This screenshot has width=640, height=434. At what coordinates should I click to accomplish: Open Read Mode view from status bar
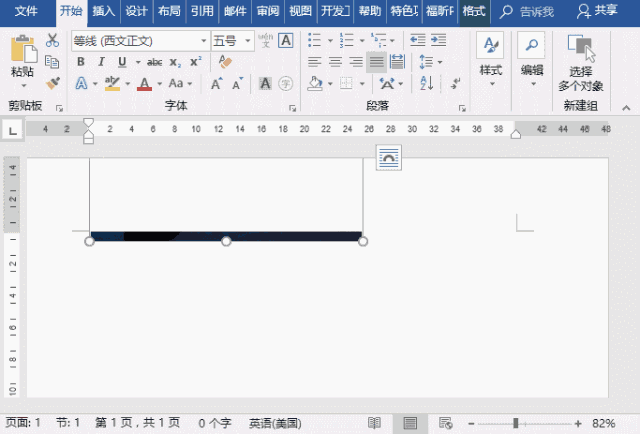point(374,423)
